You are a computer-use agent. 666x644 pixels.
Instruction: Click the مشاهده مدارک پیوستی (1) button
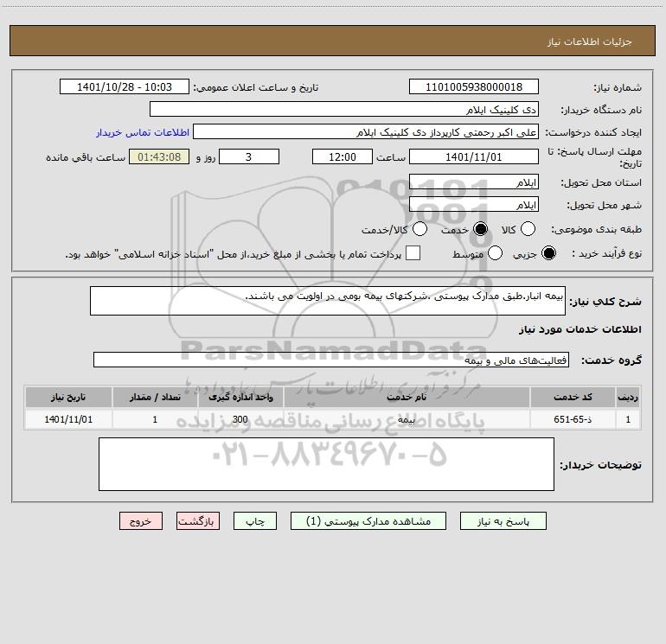[368, 521]
